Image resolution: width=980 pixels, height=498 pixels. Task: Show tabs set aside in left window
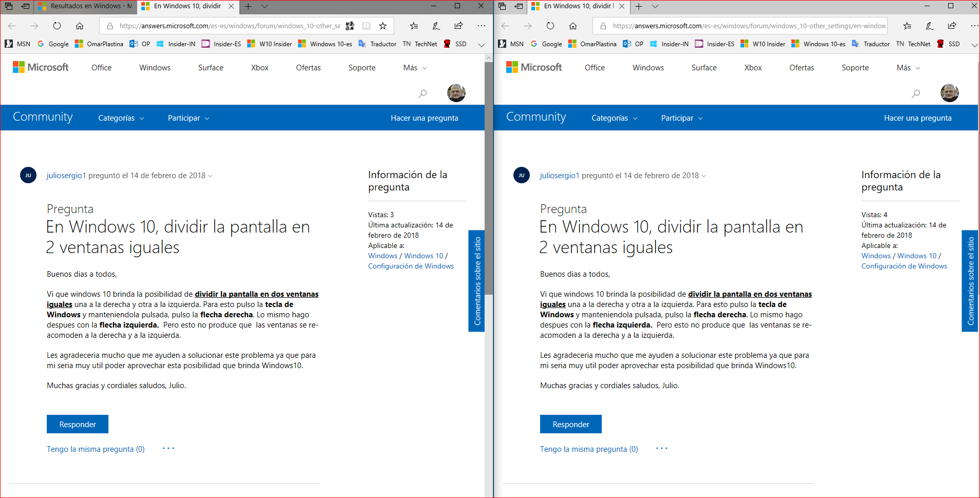pos(9,6)
